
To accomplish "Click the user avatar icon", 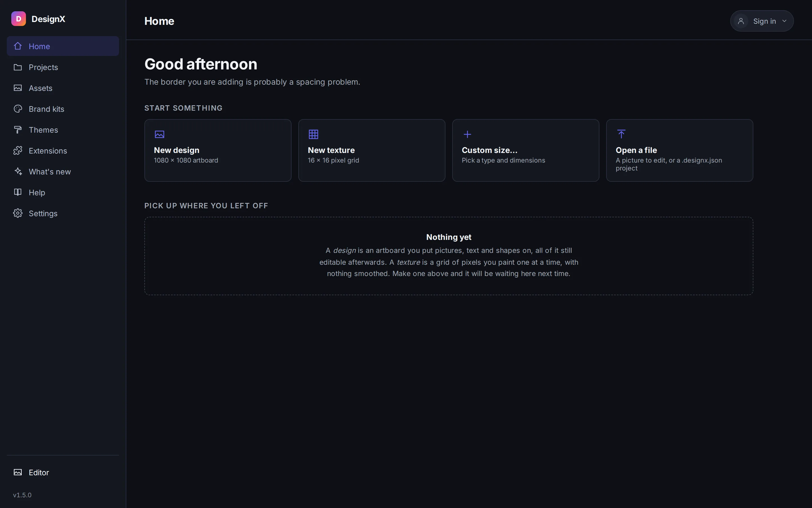I will pos(741,21).
